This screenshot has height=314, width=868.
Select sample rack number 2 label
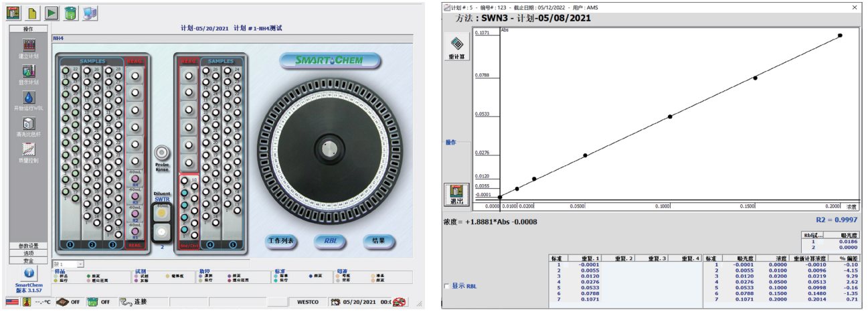point(92,245)
